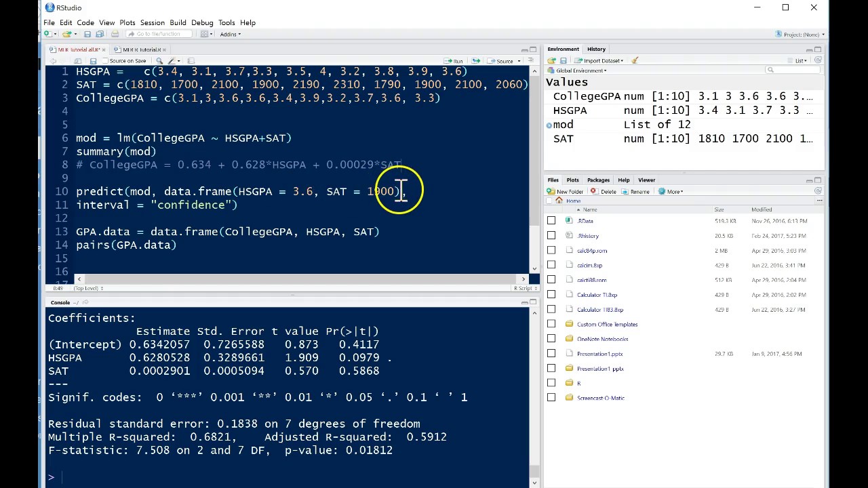
Task: Click the New File icon in main toolbar
Action: click(x=47, y=34)
